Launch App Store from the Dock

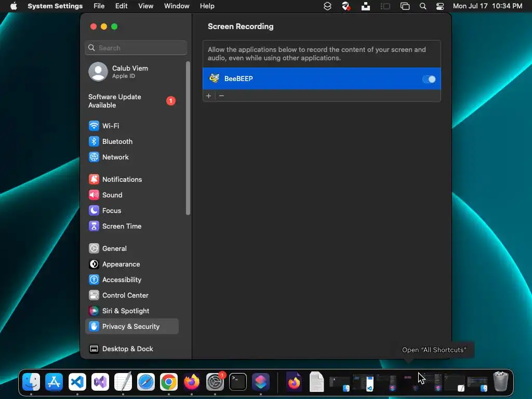tap(54, 382)
